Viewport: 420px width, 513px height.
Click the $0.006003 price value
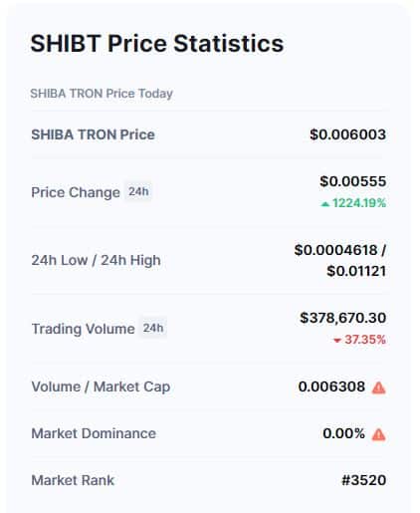[348, 134]
